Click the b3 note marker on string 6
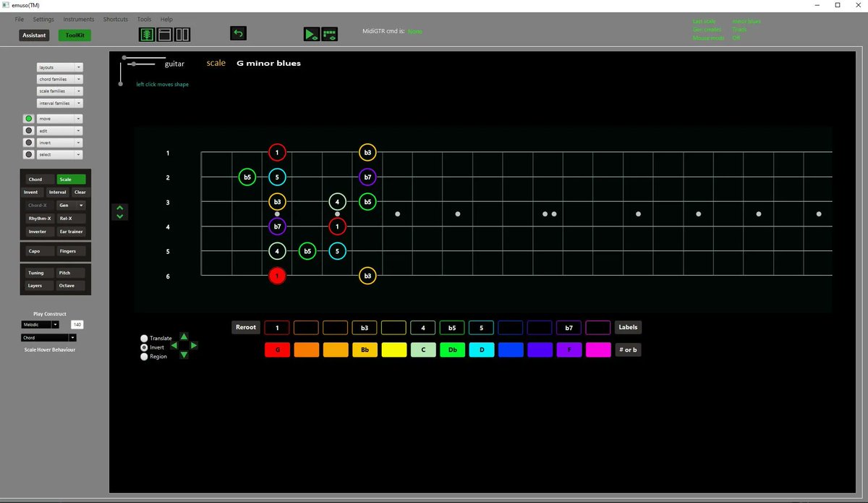 click(x=367, y=276)
